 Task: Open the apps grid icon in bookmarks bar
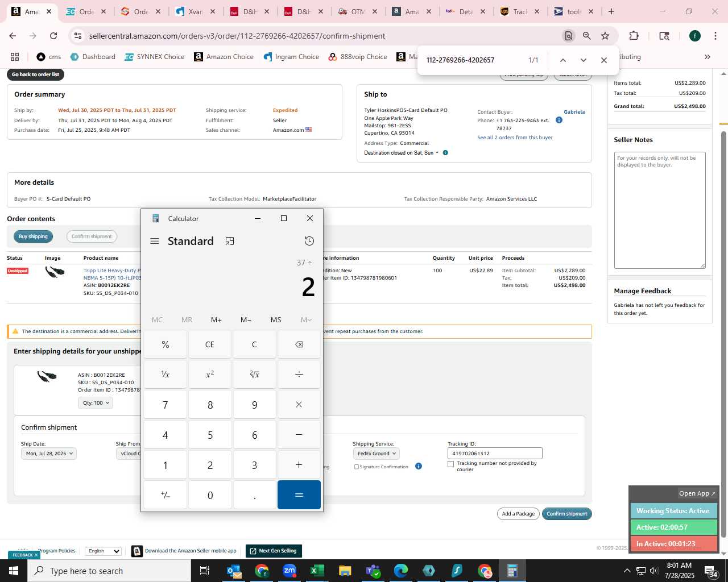[x=15, y=57]
